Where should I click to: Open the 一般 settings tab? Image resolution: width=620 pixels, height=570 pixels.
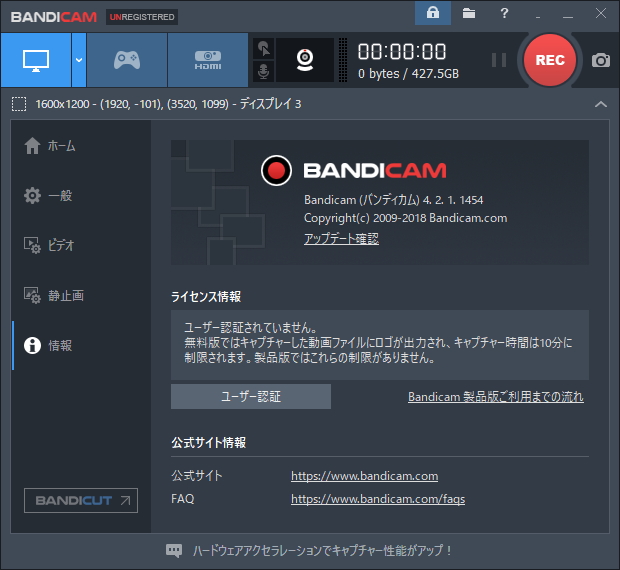pyautogui.click(x=48, y=195)
